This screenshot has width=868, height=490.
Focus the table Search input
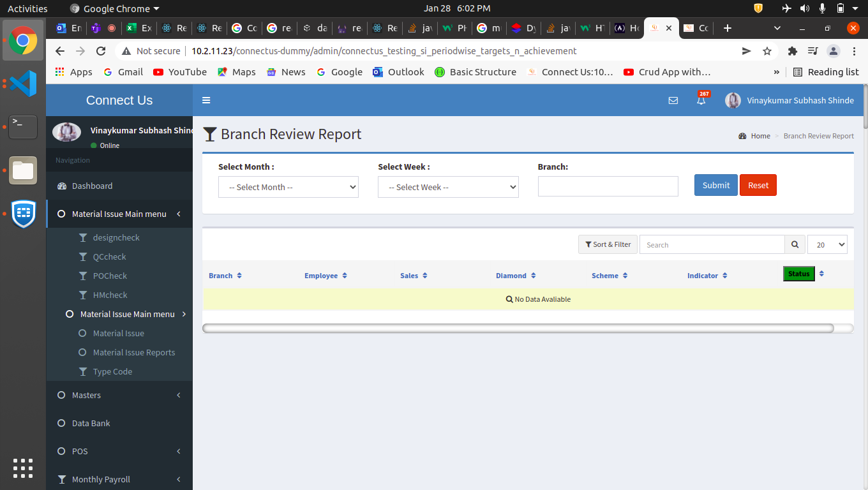pos(712,244)
